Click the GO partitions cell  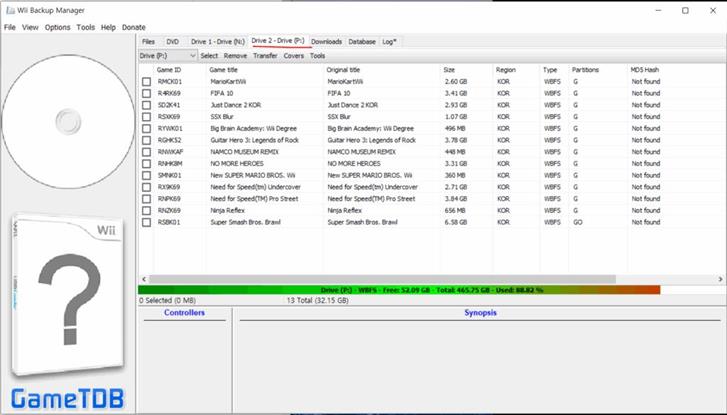tap(578, 222)
